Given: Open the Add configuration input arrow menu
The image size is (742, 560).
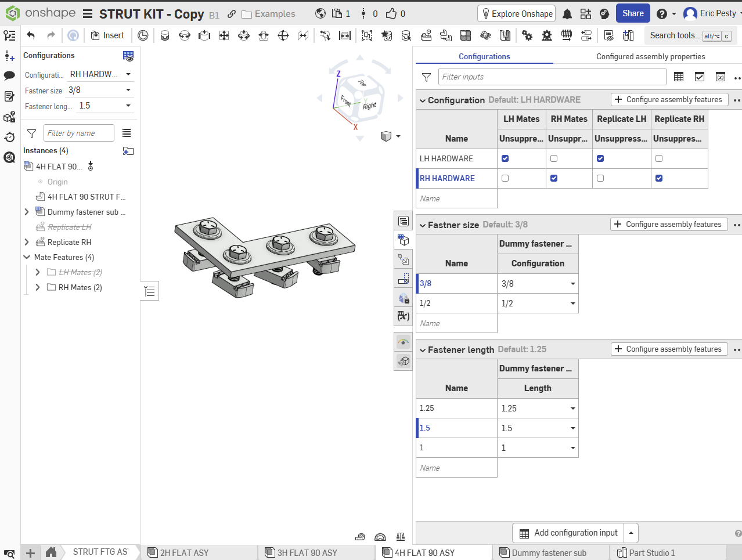Looking at the screenshot, I should (x=631, y=533).
